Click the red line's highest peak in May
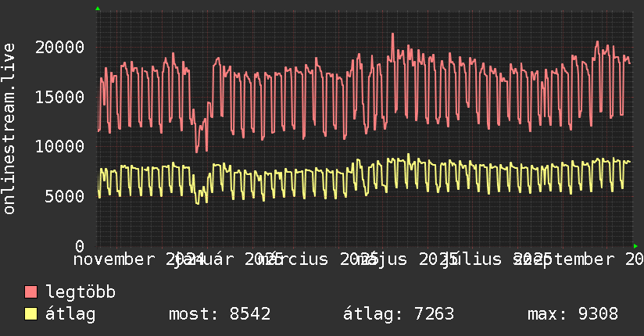 coord(392,34)
